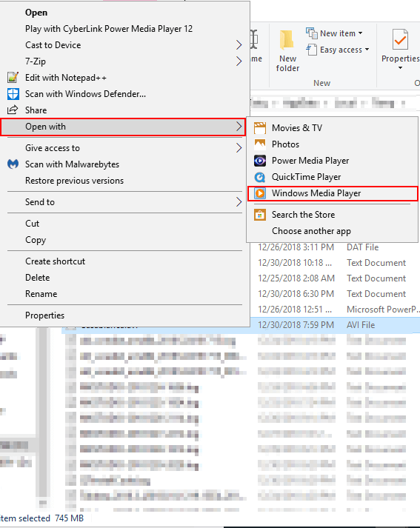Click the Windows Media Player icon
This screenshot has height=528, width=420.
260,193
